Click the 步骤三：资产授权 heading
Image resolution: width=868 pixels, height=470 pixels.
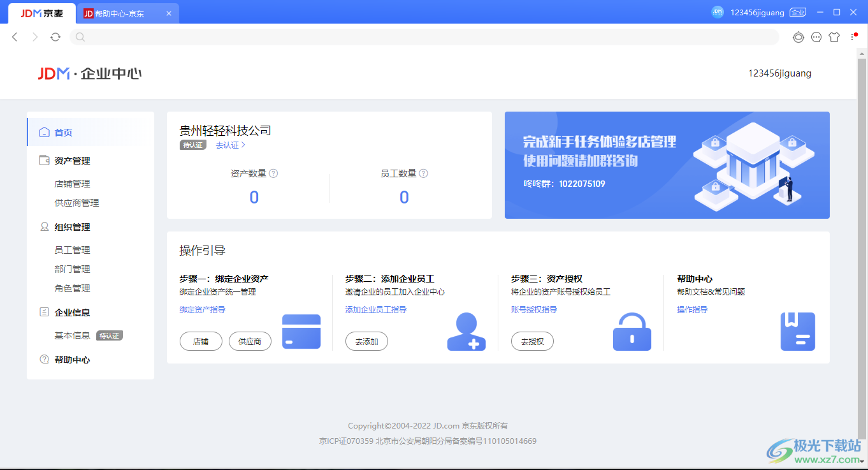[546, 279]
